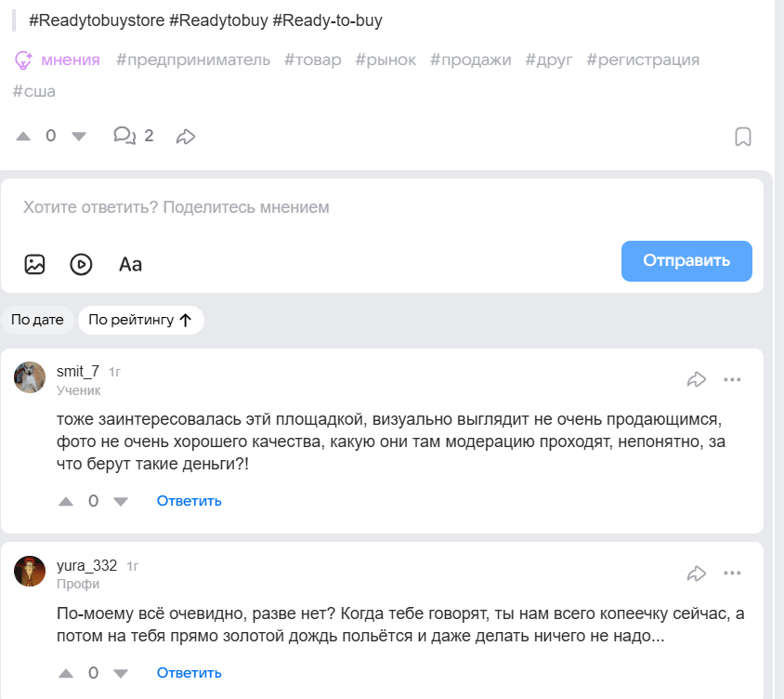Screen dimensions: 784x699
Task: Open more options for yura_332's answer
Action: [733, 574]
